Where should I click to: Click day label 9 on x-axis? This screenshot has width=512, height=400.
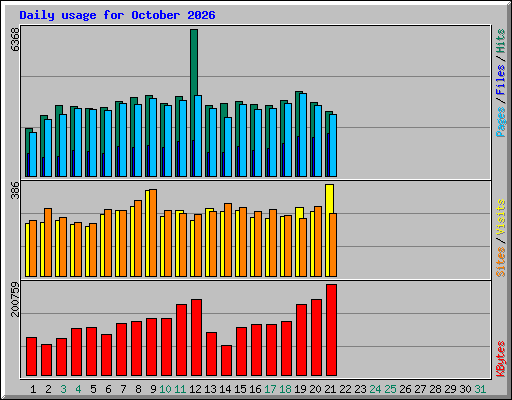[153, 389]
